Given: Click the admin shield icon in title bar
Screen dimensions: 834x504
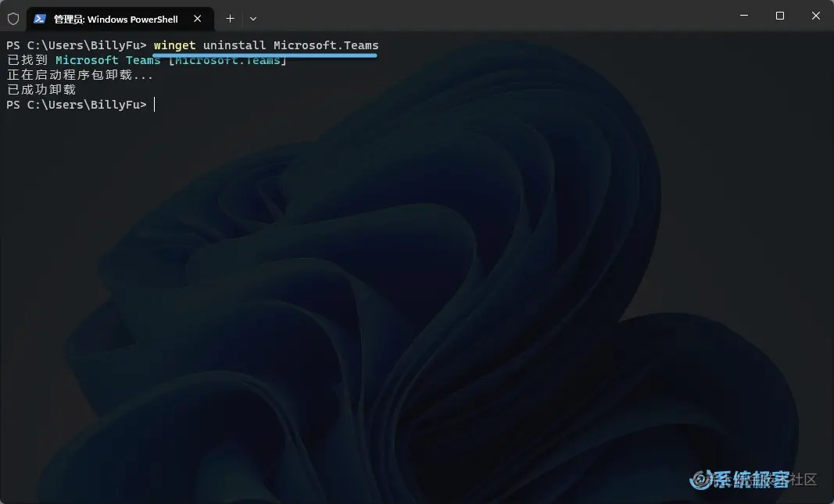Looking at the screenshot, I should click(13, 19).
